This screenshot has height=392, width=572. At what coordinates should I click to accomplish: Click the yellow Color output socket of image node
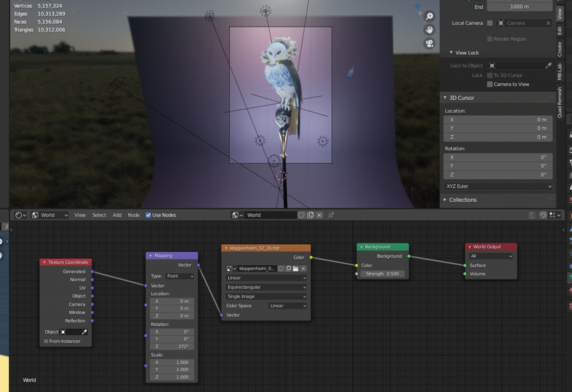[311, 257]
